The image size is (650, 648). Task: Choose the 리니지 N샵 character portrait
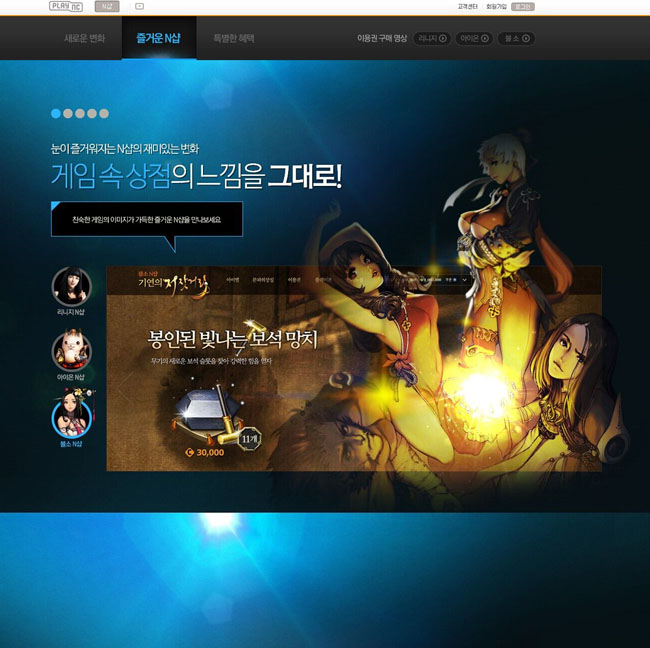pos(71,286)
